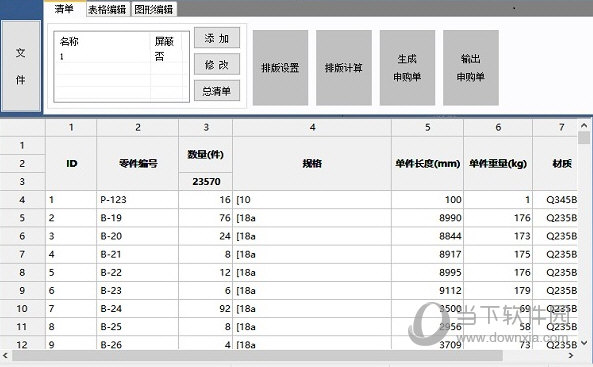Switch to the 清单 tab
593x367 pixels.
64,9
